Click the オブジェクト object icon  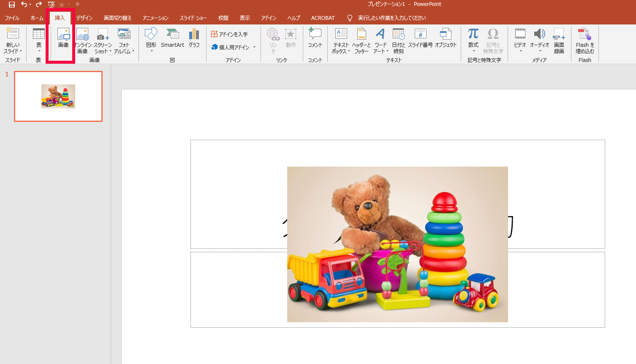tap(446, 38)
